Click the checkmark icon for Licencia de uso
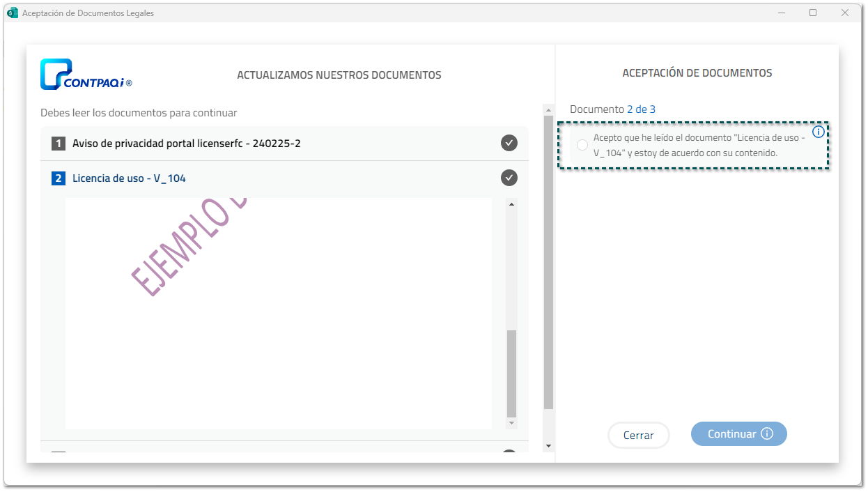The width and height of the screenshot is (868, 492). (509, 178)
